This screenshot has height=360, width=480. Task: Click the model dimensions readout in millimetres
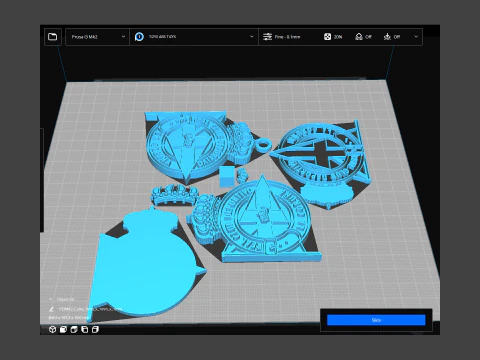pos(68,318)
